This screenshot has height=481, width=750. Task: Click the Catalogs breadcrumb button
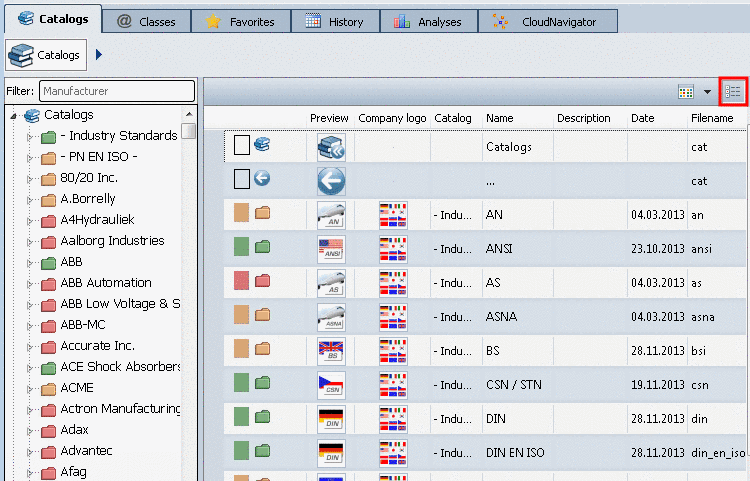coord(47,54)
